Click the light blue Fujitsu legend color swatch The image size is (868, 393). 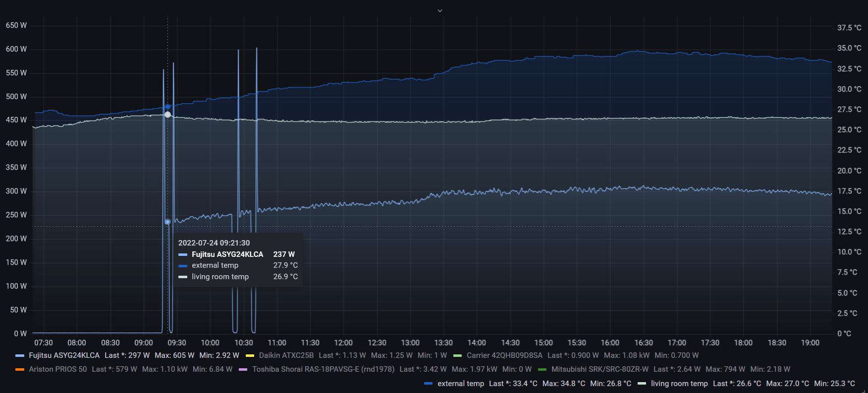[20, 355]
